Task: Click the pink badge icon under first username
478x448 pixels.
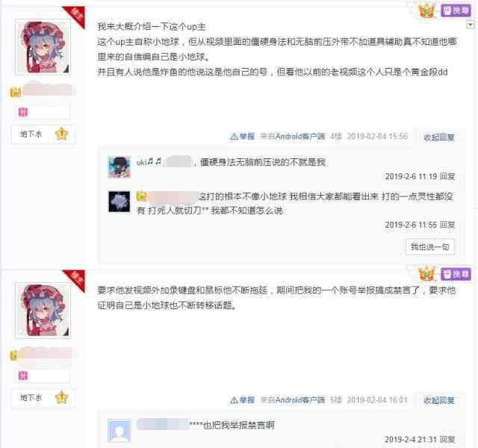Action: (x=23, y=112)
